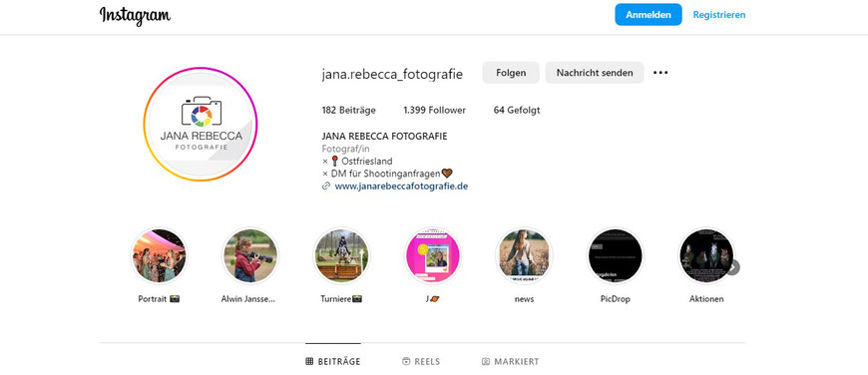Show next highlights with the arrow

pos(732,267)
